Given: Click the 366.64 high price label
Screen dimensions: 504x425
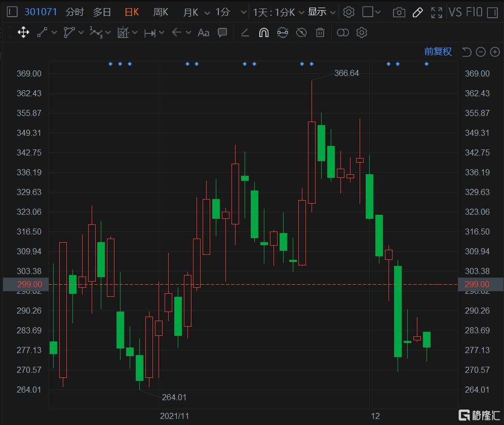Looking at the screenshot, I should [x=346, y=73].
